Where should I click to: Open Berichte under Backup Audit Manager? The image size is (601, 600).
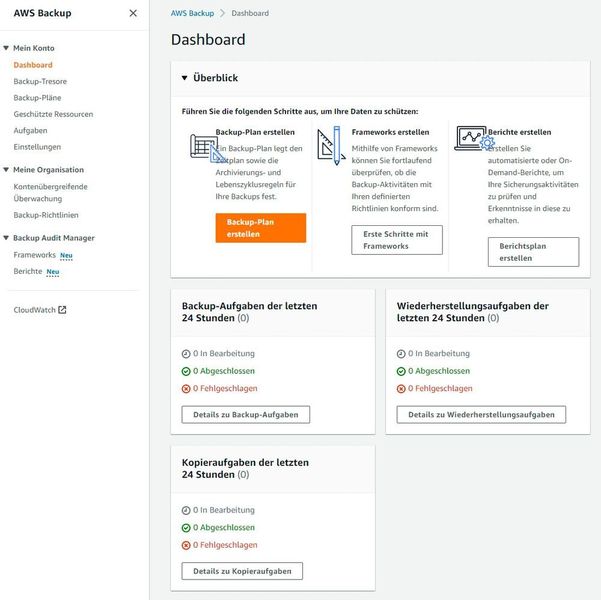pos(28,271)
